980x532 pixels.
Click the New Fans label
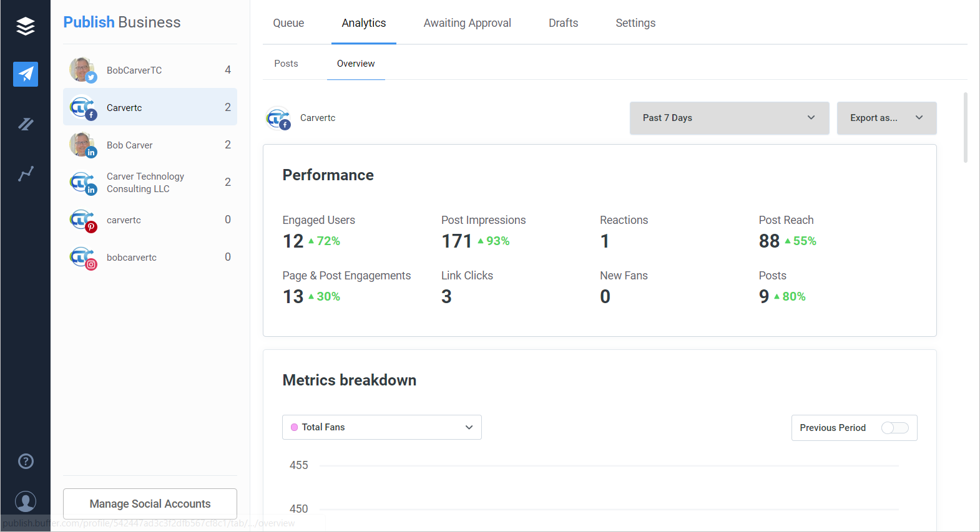(x=624, y=276)
